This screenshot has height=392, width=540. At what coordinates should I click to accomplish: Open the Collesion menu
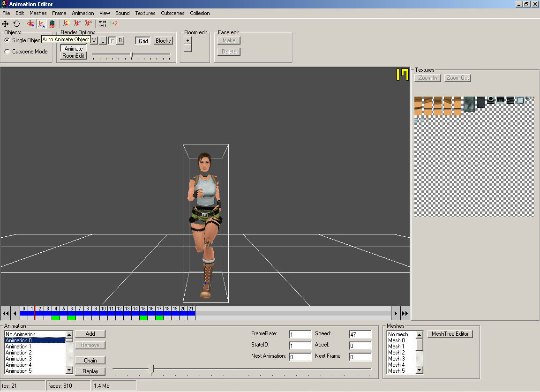pos(200,13)
